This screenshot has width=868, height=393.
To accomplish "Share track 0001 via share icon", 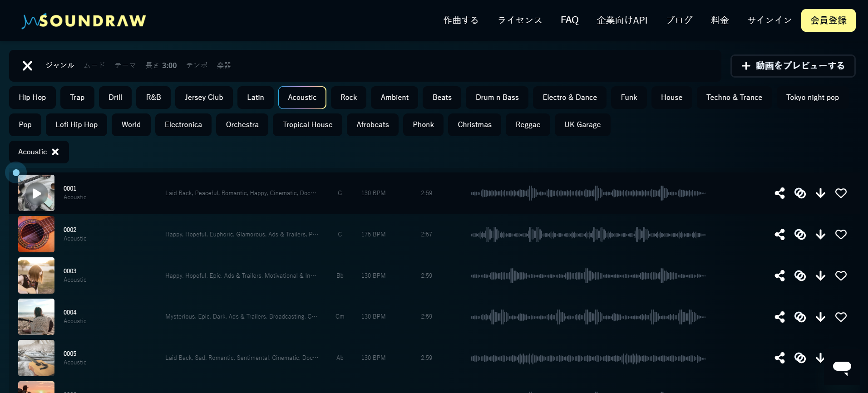I will pos(779,193).
